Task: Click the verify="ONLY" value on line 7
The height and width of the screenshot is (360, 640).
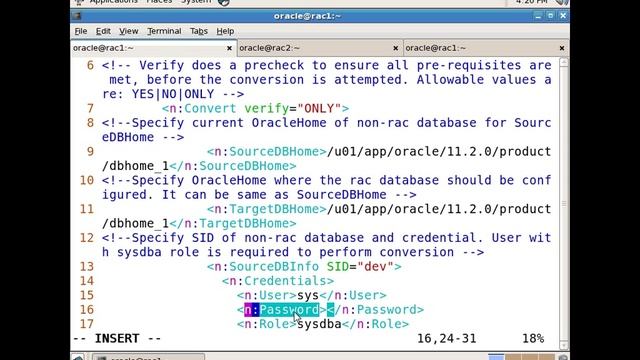Action: click(292, 108)
